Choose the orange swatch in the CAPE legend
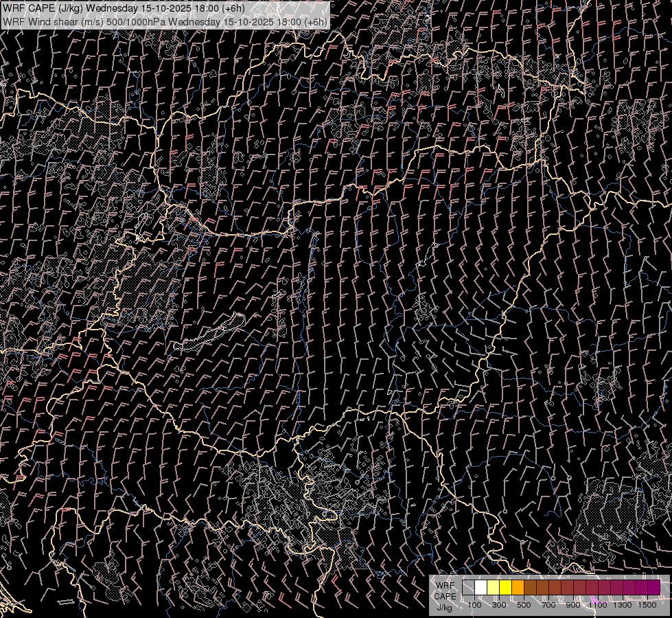This screenshot has height=618, width=672. [518, 588]
